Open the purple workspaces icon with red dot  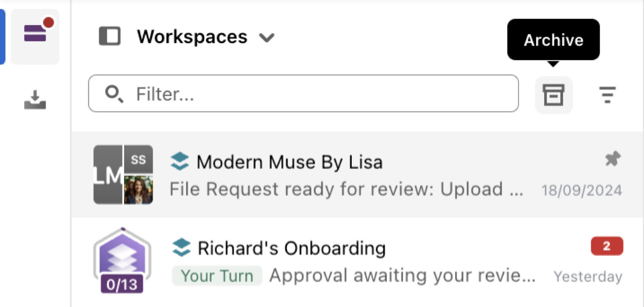pos(35,36)
